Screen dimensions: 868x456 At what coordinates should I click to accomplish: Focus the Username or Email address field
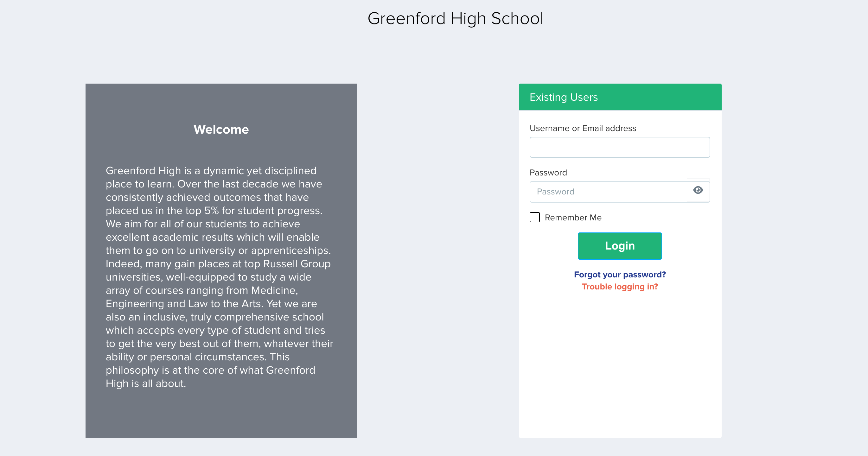(620, 147)
